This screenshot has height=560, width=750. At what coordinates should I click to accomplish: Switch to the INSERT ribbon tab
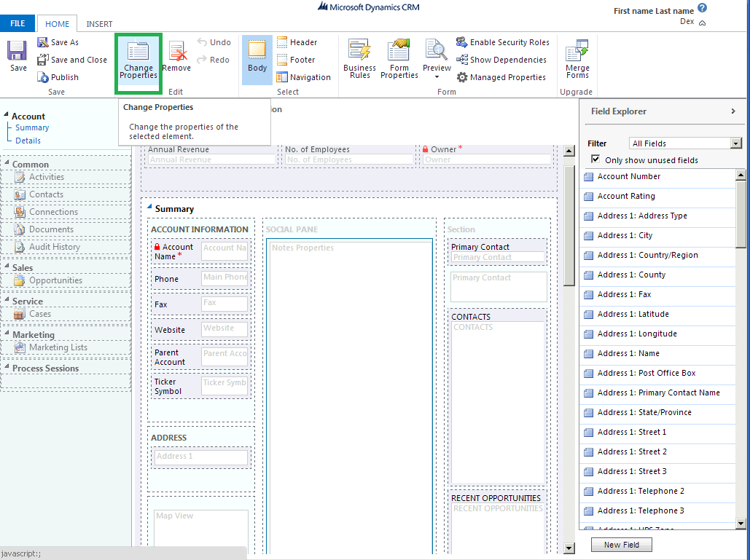click(99, 24)
